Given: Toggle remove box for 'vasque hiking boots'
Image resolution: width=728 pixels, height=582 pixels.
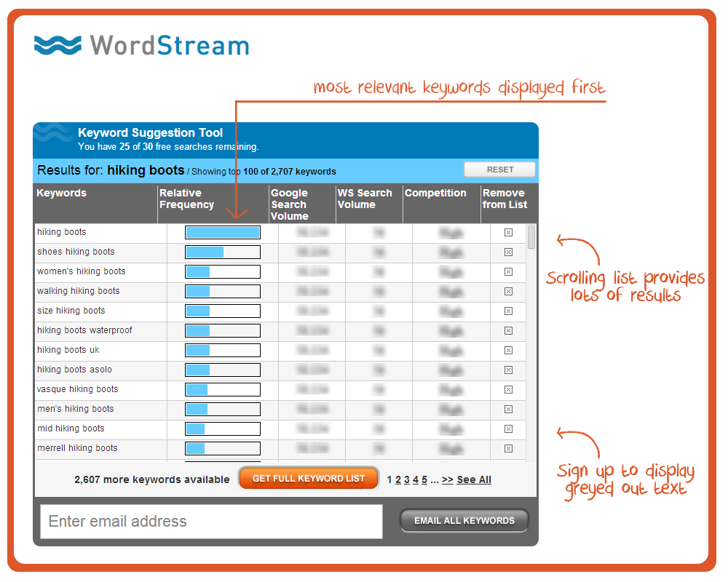Looking at the screenshot, I should 508,390.
